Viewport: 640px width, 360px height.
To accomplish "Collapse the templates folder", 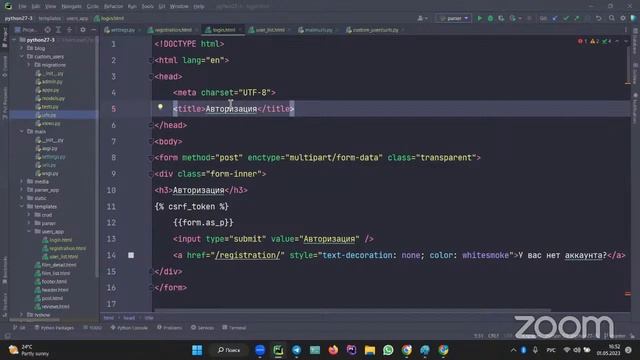I will 22,207.
